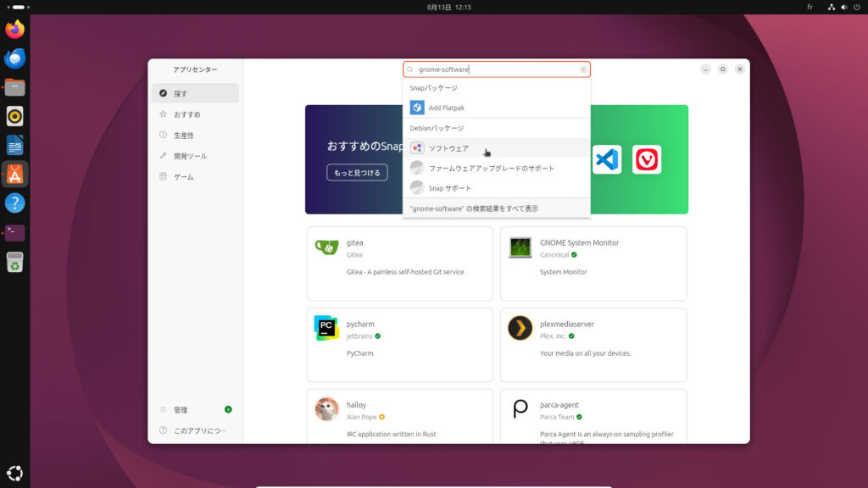Open 生産性 category in sidebar
Image resolution: width=868 pixels, height=488 pixels.
point(196,135)
